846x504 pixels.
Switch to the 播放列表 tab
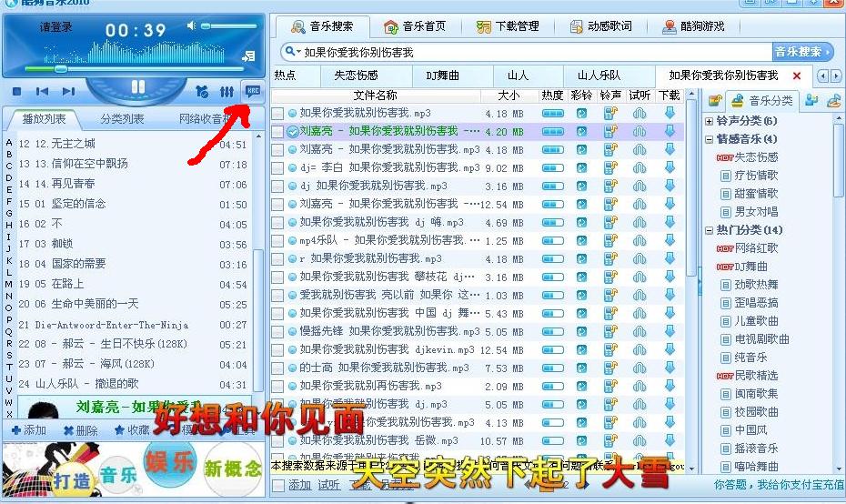(x=45, y=118)
